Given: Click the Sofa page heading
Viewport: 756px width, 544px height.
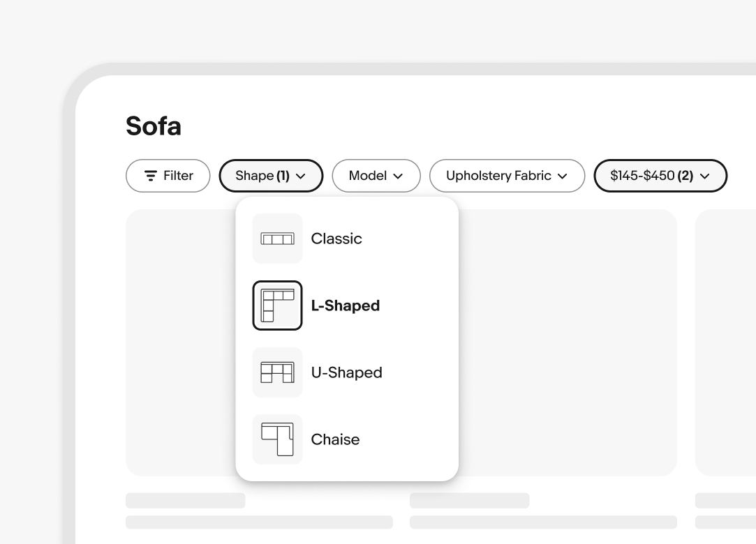Looking at the screenshot, I should (x=154, y=126).
